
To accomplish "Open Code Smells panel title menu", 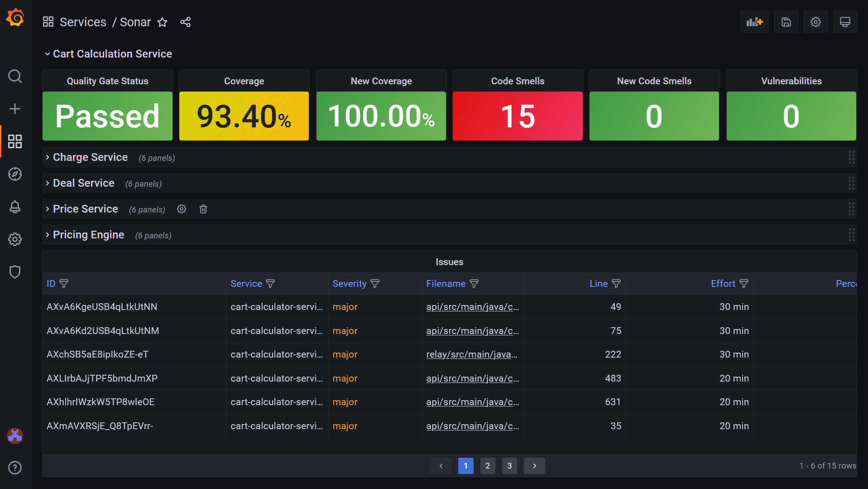I will pos(518,81).
